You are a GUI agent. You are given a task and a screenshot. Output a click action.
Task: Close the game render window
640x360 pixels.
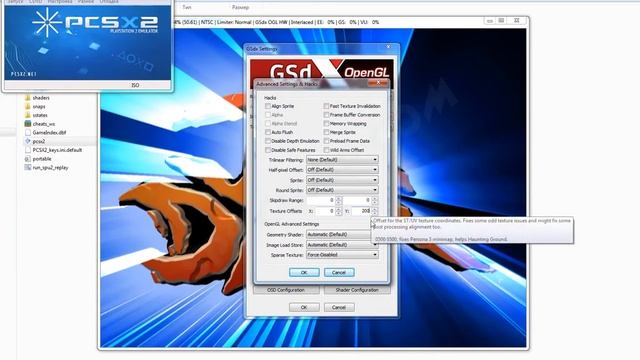(x=516, y=21)
